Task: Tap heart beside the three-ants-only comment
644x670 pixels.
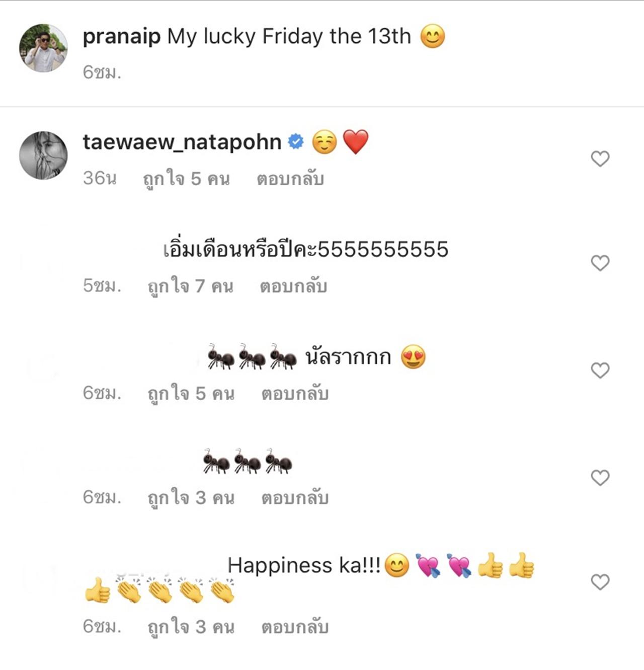Action: click(x=600, y=478)
